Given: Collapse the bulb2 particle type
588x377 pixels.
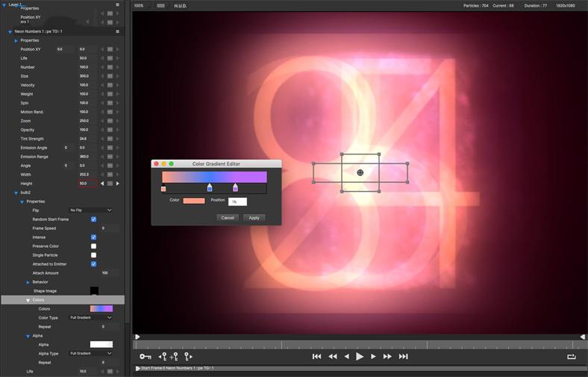Looking at the screenshot, I should 16,193.
